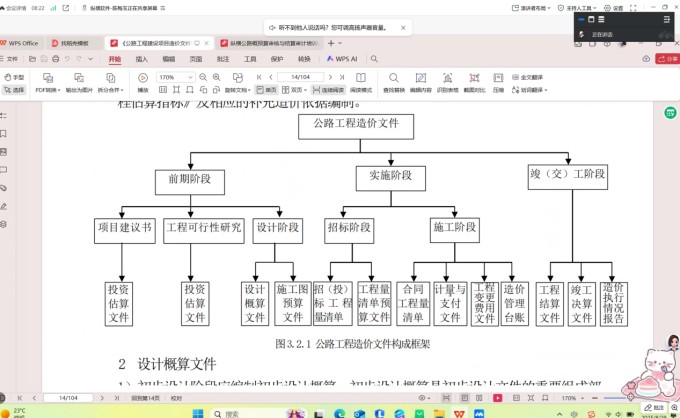This screenshot has width=680, height=418.
Task: Click the Compress (压缩) PDF tool
Action: 498,84
